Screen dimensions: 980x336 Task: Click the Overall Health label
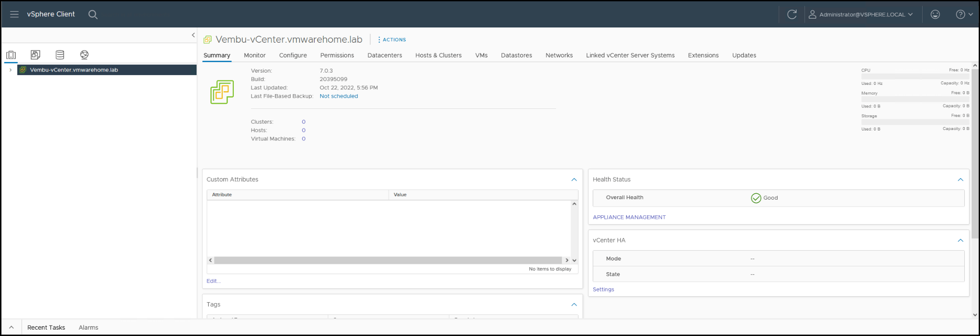pyautogui.click(x=625, y=198)
